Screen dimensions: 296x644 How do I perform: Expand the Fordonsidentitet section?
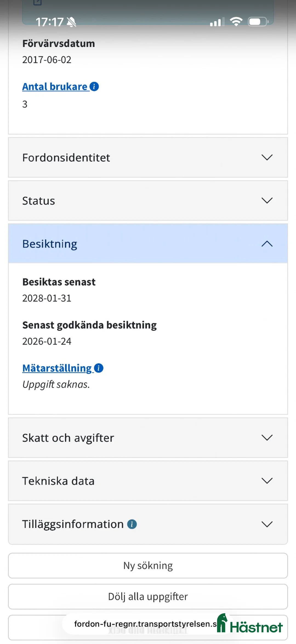tap(148, 158)
